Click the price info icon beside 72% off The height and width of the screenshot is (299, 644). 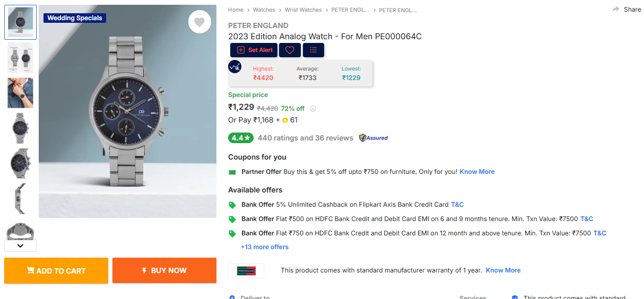coord(313,109)
